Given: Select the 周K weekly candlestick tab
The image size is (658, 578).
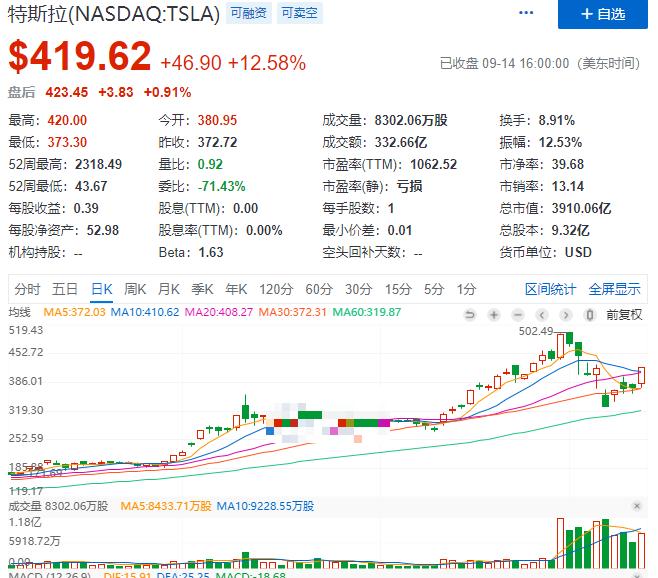Looking at the screenshot, I should click(135, 289).
